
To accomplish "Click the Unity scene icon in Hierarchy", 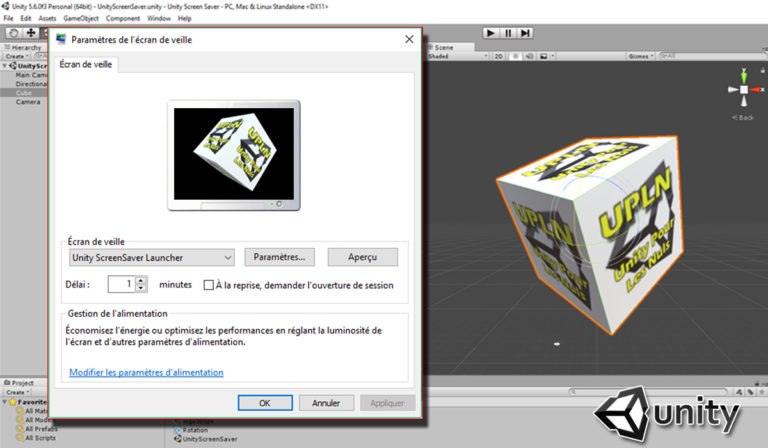I will coord(13,66).
